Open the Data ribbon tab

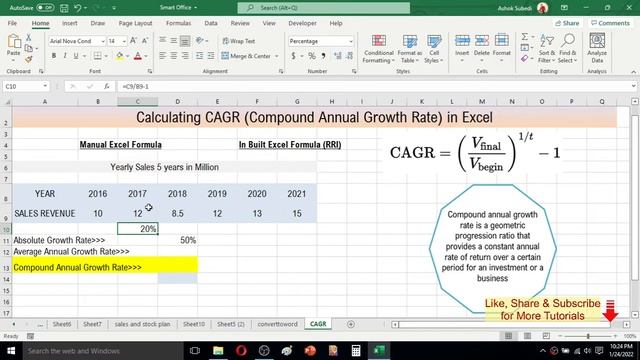[x=211, y=23]
